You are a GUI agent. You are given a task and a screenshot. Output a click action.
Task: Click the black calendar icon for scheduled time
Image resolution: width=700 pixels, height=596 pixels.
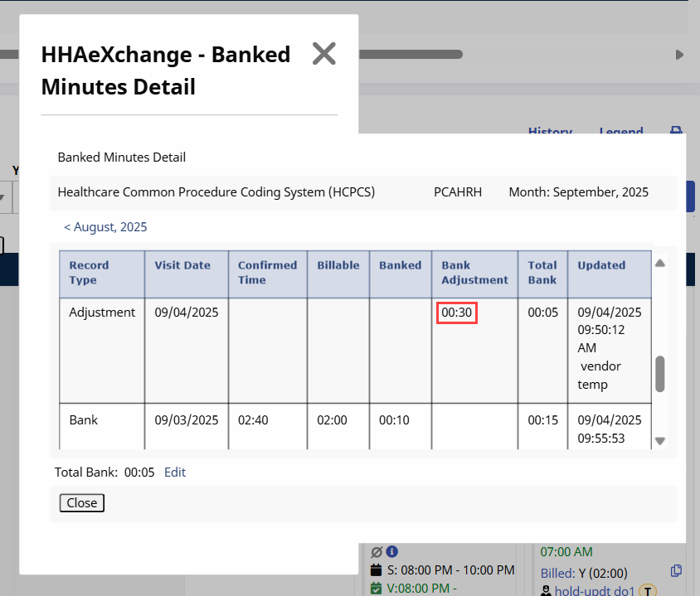tap(376, 571)
